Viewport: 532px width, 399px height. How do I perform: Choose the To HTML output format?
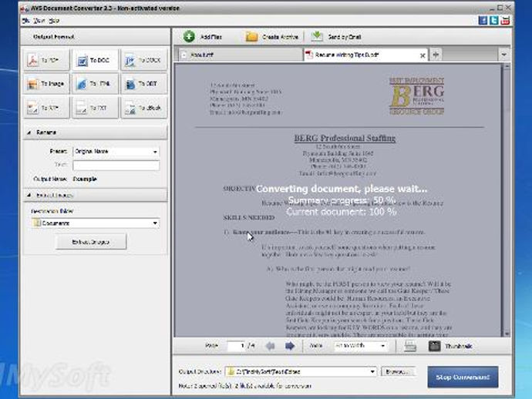(x=96, y=84)
